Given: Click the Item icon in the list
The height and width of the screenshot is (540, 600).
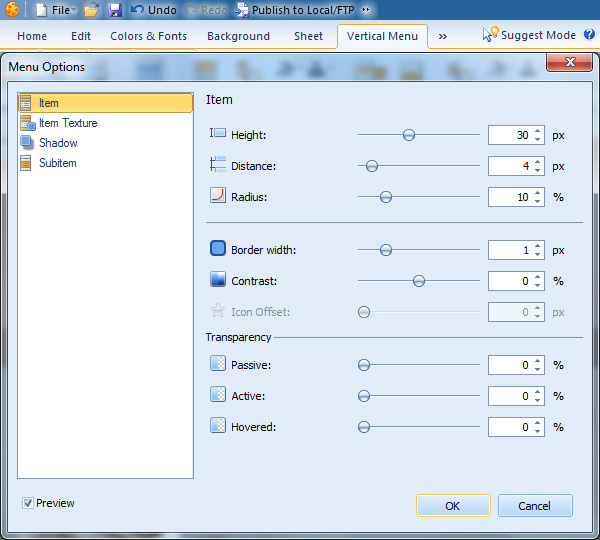Looking at the screenshot, I should 26,103.
